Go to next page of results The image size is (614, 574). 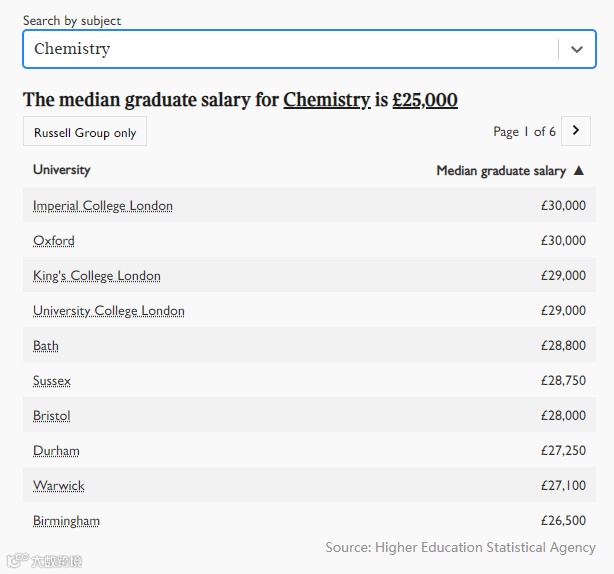point(575,131)
